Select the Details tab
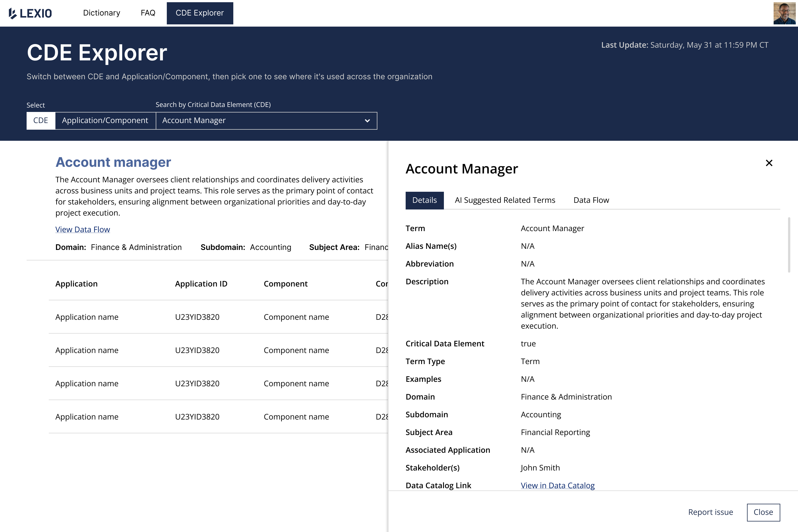 pos(424,200)
